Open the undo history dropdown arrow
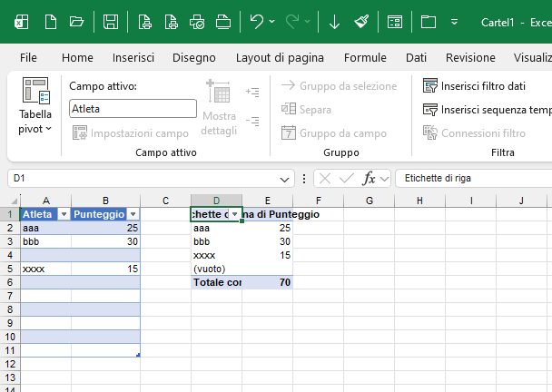The image size is (552, 392). [x=272, y=22]
